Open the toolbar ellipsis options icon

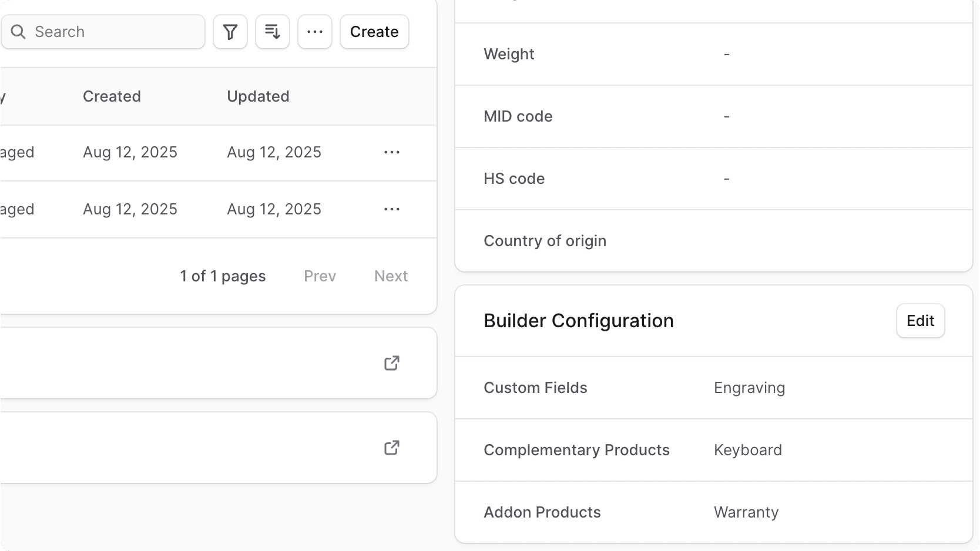tap(314, 32)
